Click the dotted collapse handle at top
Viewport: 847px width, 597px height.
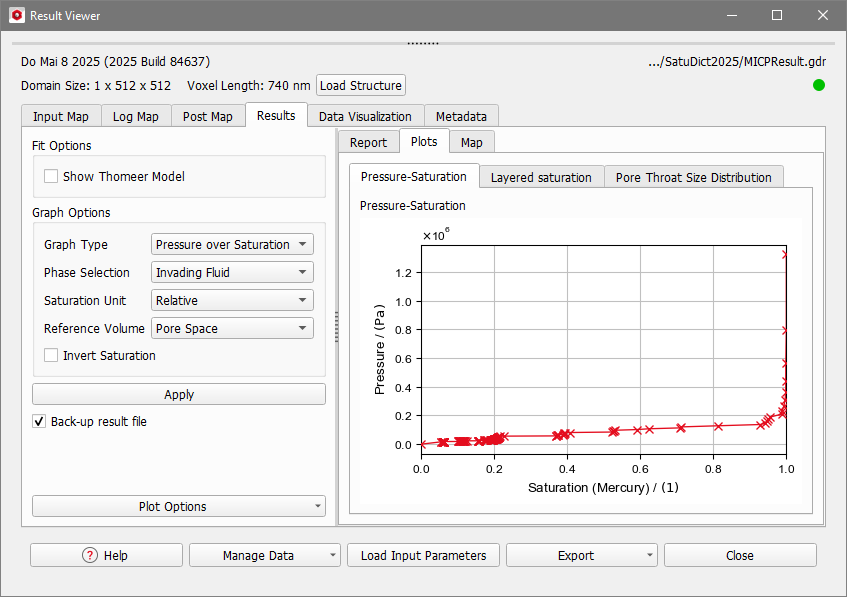[x=423, y=43]
